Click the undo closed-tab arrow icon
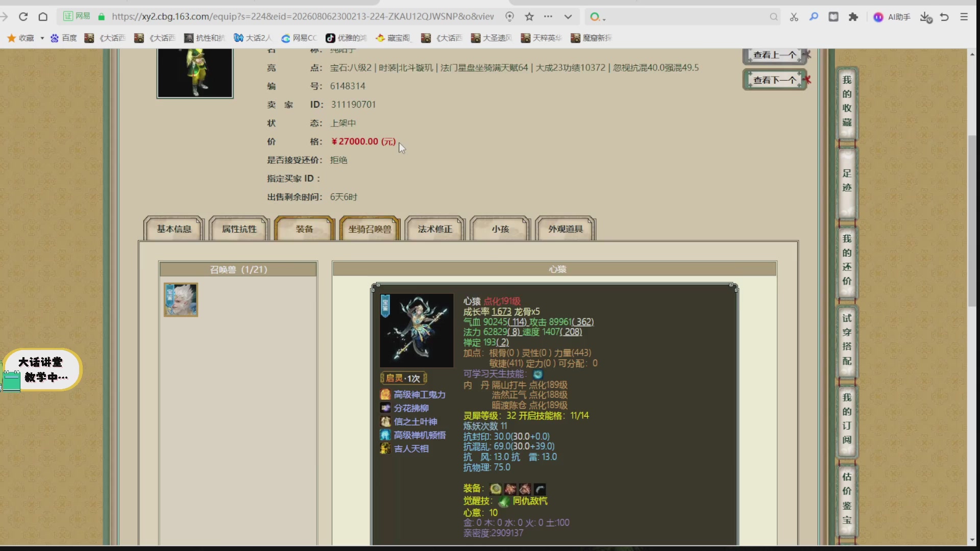Image resolution: width=980 pixels, height=551 pixels. (944, 17)
